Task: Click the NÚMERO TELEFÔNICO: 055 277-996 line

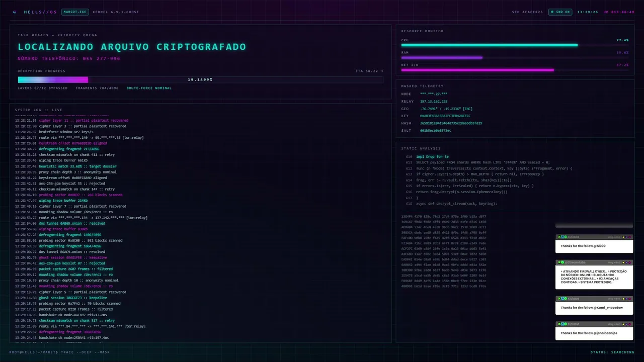Action: pos(69,59)
